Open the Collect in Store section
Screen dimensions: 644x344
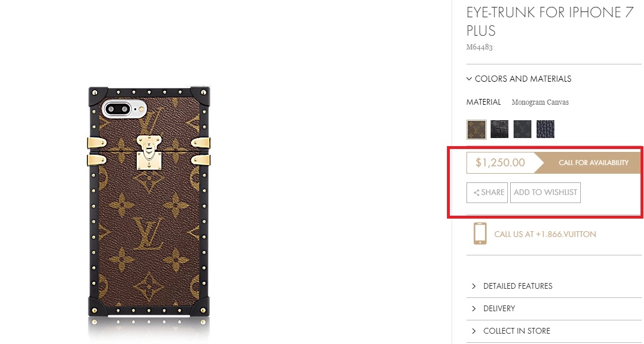tap(554, 331)
